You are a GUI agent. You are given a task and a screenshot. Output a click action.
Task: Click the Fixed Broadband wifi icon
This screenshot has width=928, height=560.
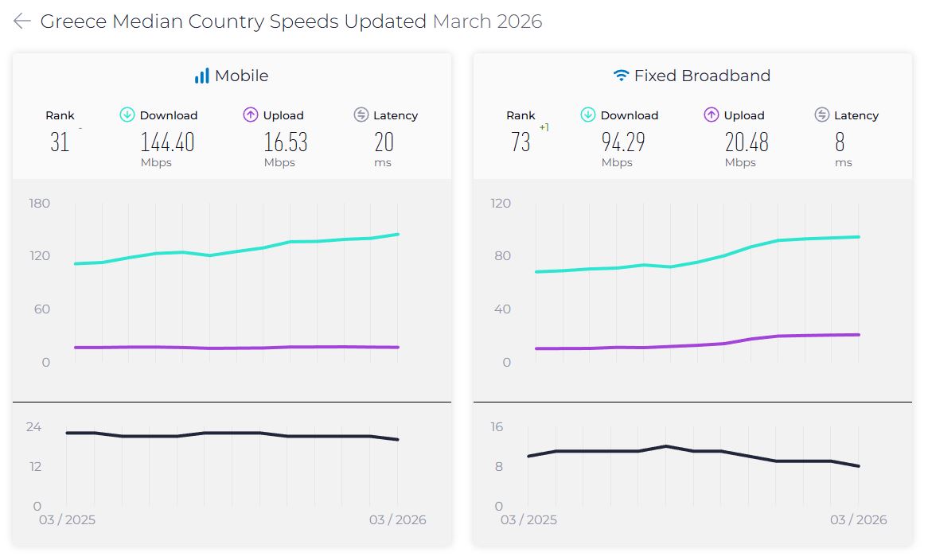[621, 76]
